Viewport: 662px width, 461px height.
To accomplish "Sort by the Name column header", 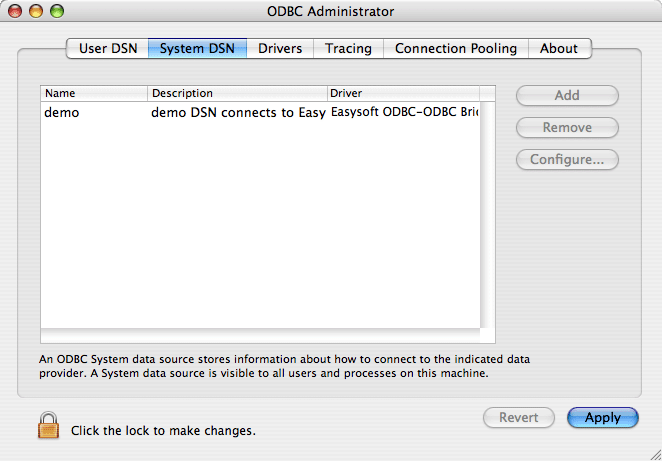I will point(94,93).
